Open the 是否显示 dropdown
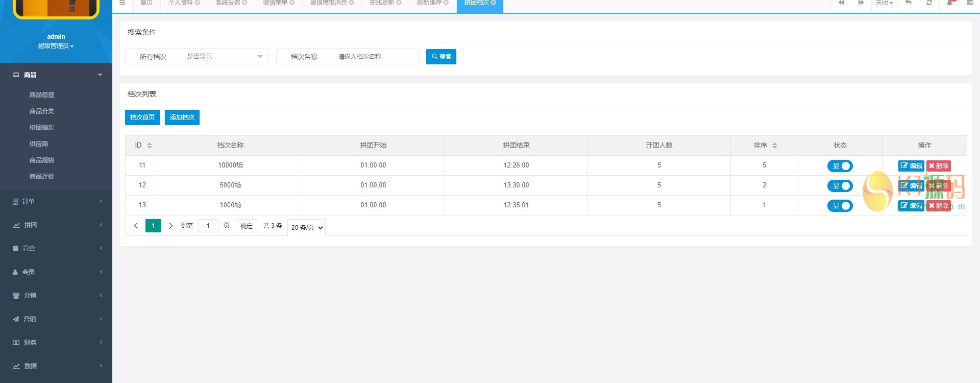Viewport: 980px width, 383px height. [x=225, y=57]
